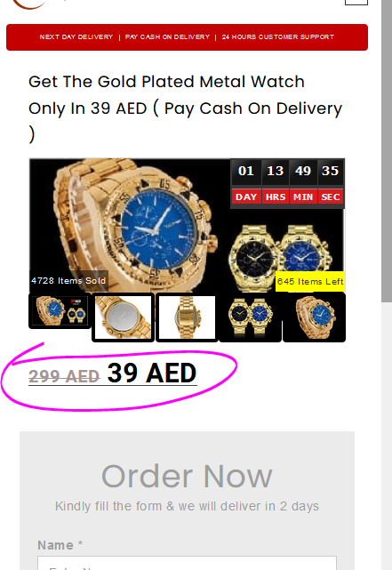Select the watch back-view thumbnail

124,317
